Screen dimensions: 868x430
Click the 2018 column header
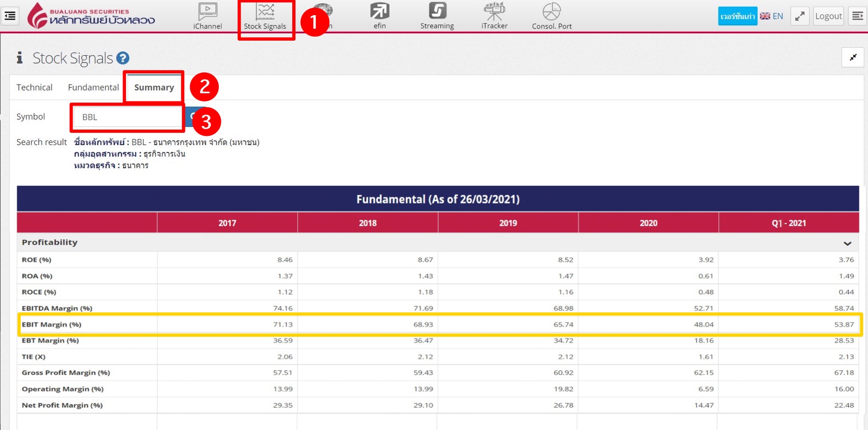[368, 223]
